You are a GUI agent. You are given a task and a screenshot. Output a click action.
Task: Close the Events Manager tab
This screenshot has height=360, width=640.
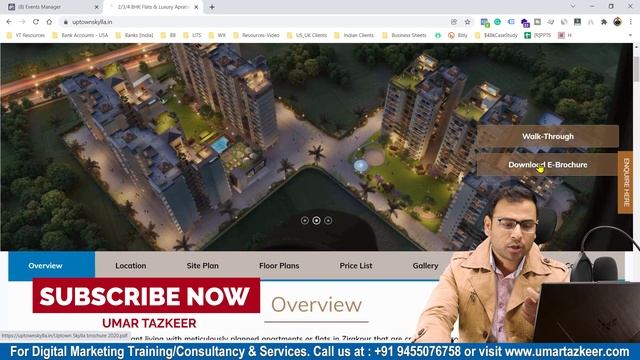tap(97, 7)
